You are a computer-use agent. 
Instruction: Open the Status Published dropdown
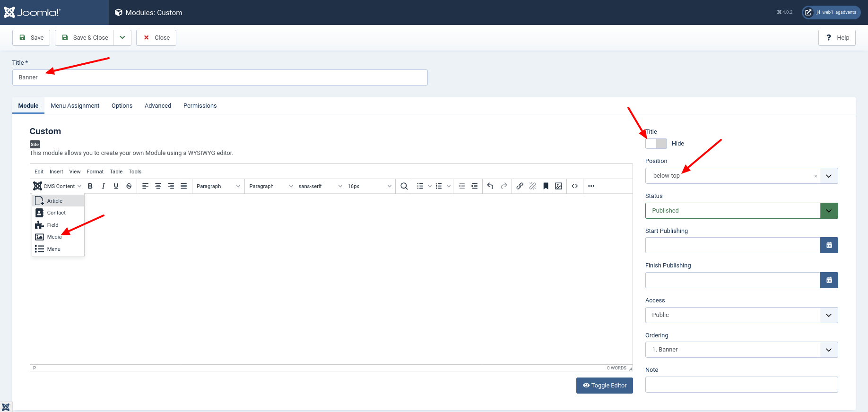click(x=741, y=211)
